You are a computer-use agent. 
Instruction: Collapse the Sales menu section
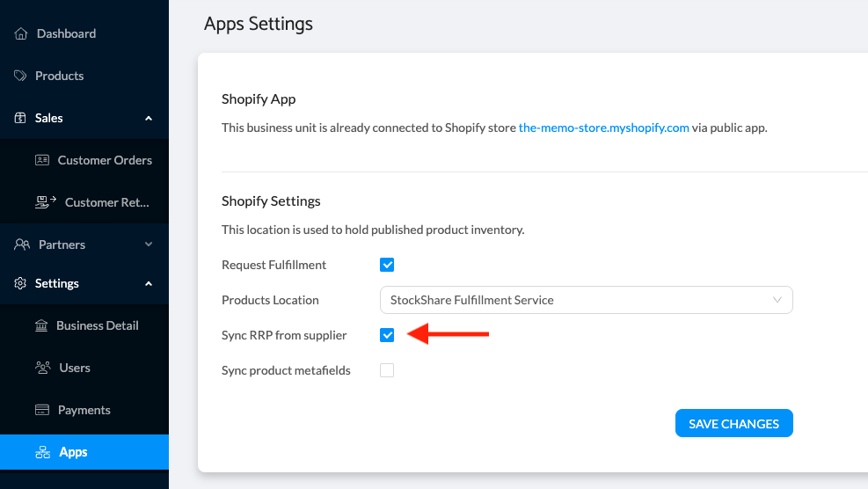149,118
